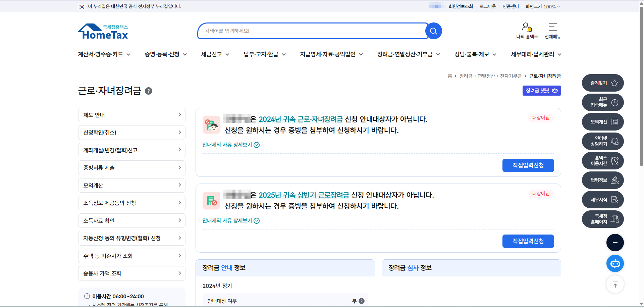Open the 모의계산 quick-access icon
Screen dimensions: 644x307
coord(614,122)
